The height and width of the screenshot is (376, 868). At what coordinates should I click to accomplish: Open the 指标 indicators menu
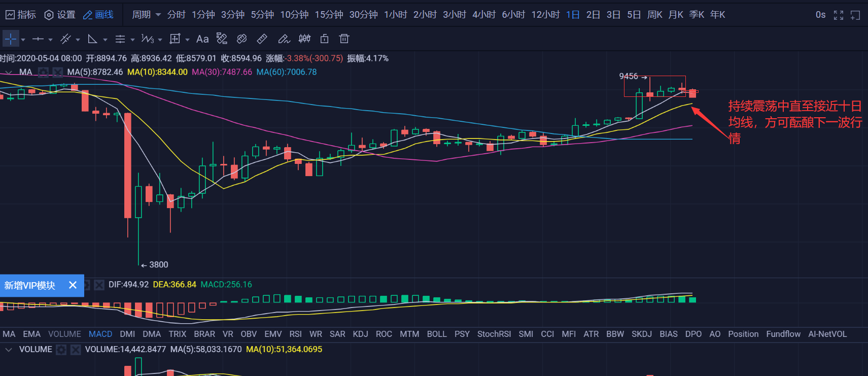point(21,15)
